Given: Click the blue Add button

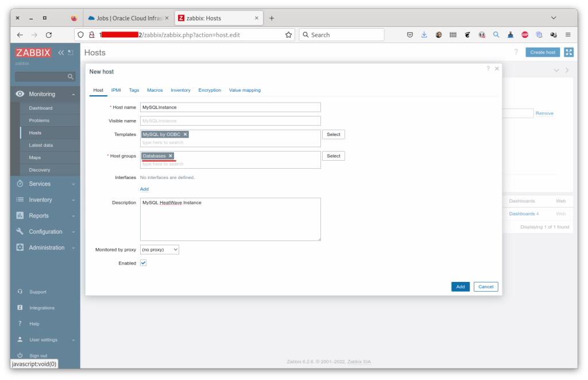Looking at the screenshot, I should click(x=461, y=286).
